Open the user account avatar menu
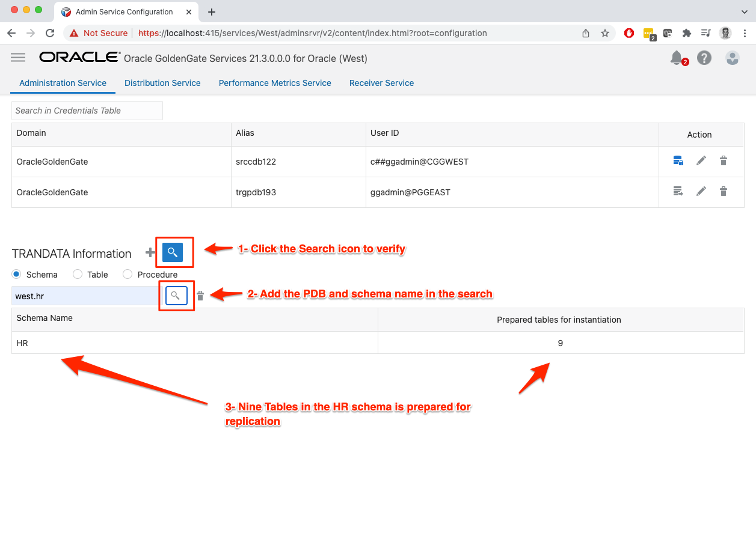 [732, 58]
